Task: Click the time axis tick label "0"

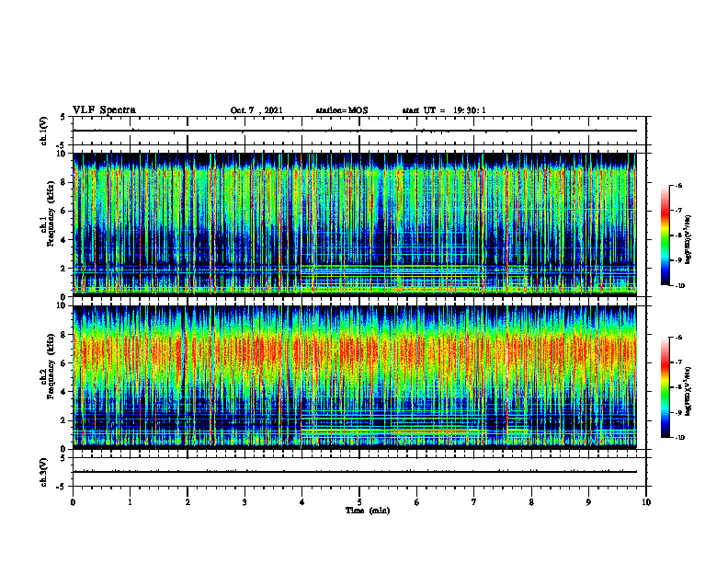Action: [x=73, y=502]
